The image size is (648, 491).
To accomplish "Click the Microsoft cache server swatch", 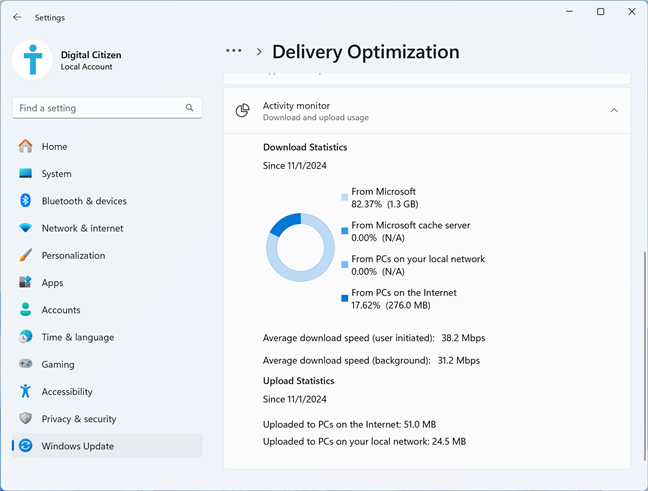I will coord(344,231).
